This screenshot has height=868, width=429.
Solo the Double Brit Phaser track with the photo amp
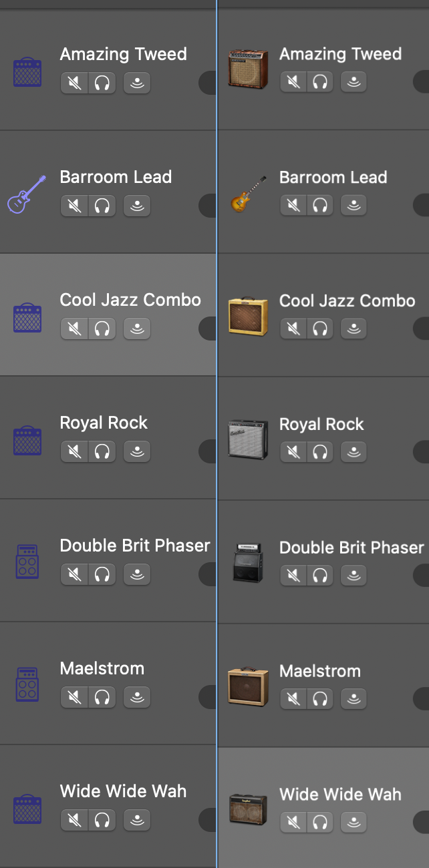click(320, 575)
